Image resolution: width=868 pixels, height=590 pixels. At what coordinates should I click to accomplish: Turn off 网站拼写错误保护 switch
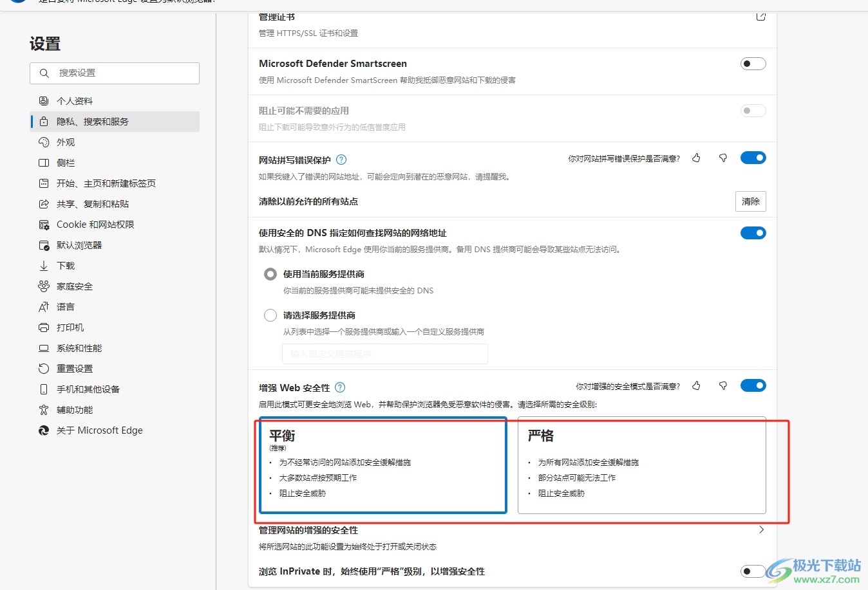[753, 158]
